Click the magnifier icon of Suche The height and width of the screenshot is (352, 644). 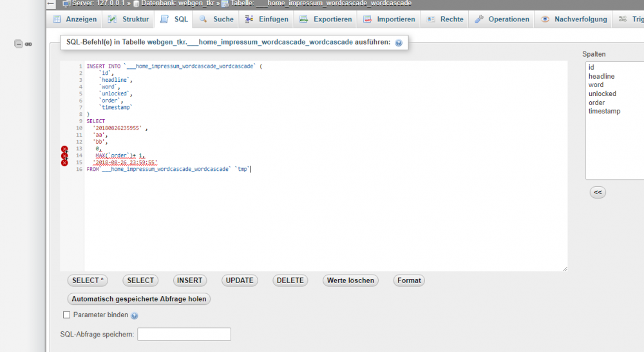[203, 19]
